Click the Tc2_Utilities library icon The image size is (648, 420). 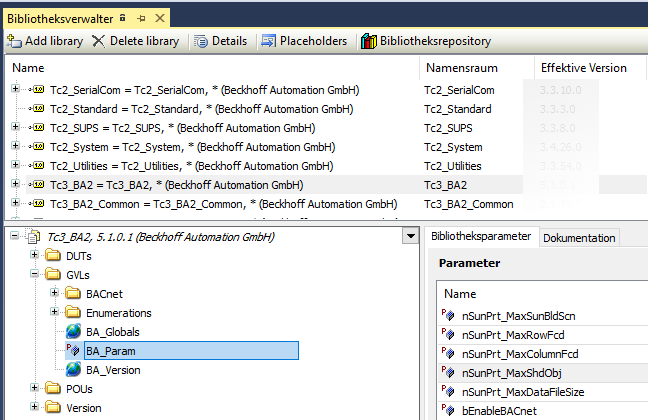[37, 165]
